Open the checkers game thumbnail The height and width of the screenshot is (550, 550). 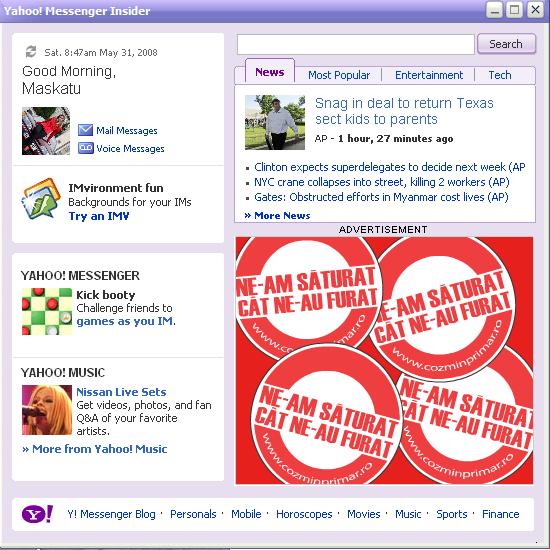[47, 311]
